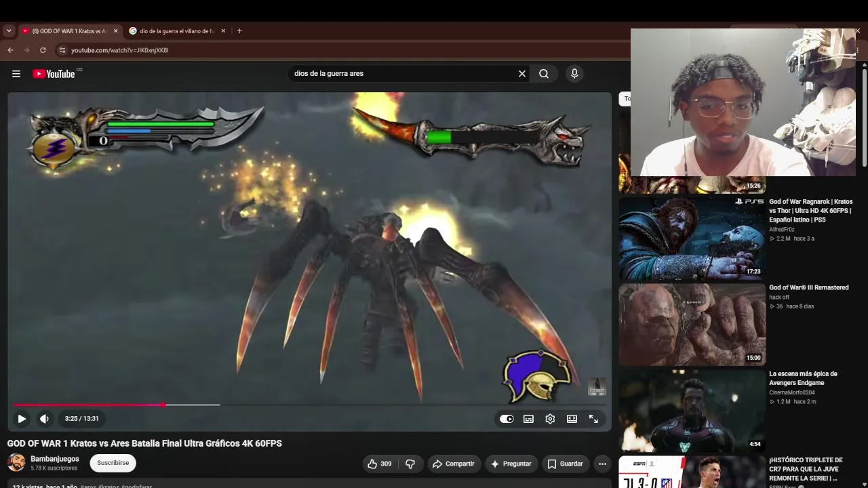Open the 15:26 duration video thumbnail
Screen dimensions: 868x488
pyautogui.click(x=692, y=184)
